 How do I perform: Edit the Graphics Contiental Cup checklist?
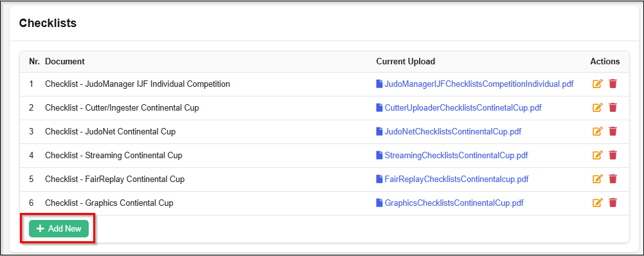[597, 203]
